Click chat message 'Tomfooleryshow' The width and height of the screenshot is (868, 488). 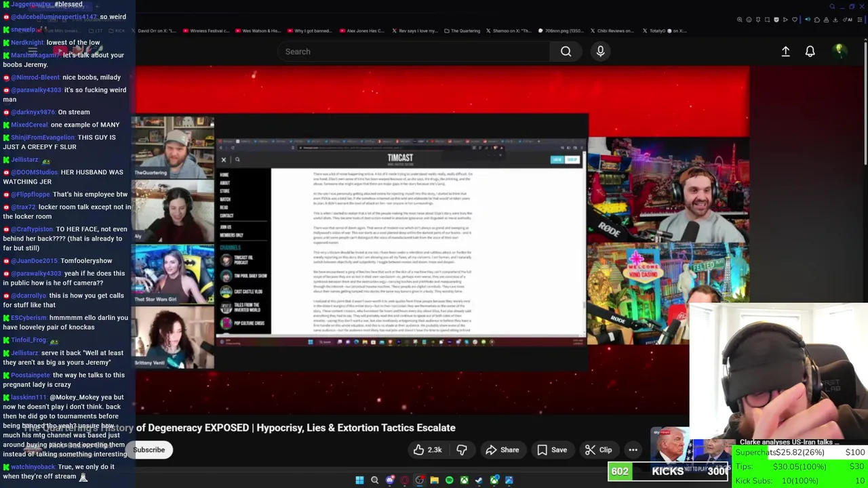86,261
